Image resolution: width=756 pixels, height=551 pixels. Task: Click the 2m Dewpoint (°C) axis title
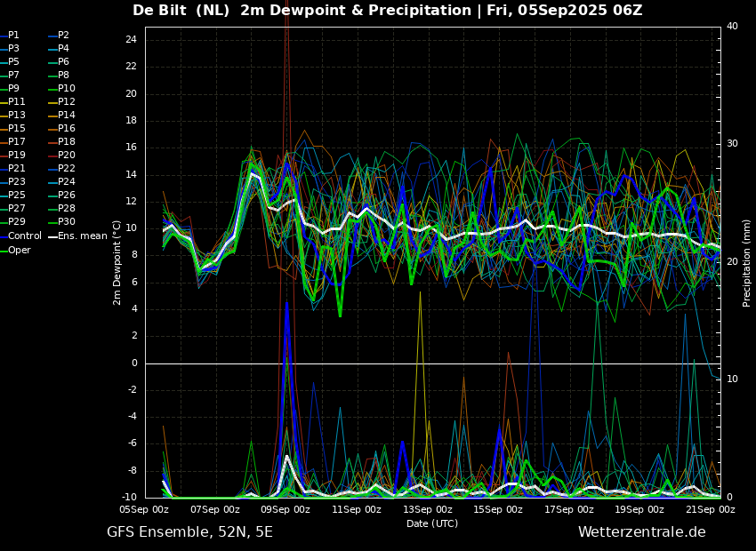pos(117,263)
